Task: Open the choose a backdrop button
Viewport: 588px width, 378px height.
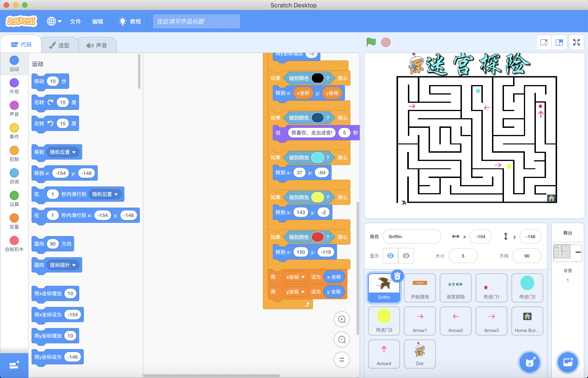Action: [x=568, y=362]
